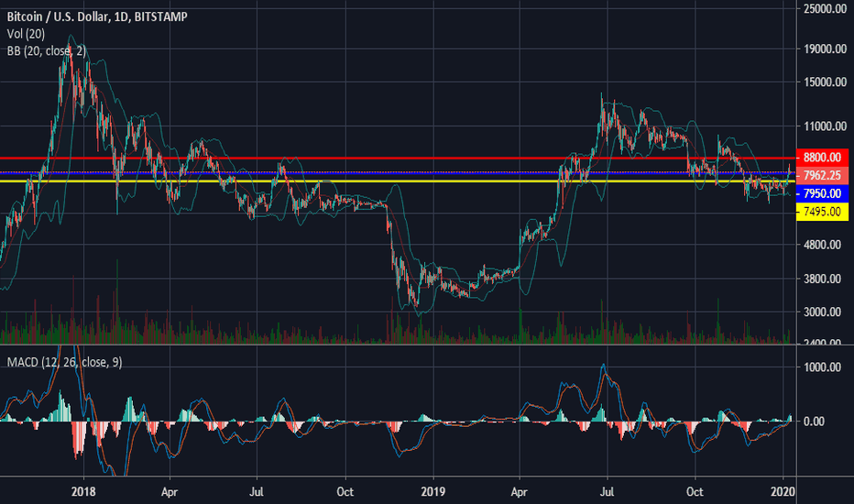Click the MACD 1000.00 axis value
The width and height of the screenshot is (854, 504).
(x=822, y=367)
